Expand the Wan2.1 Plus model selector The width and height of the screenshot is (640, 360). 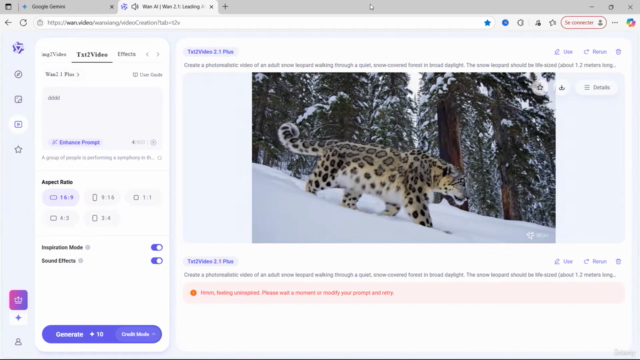point(62,74)
